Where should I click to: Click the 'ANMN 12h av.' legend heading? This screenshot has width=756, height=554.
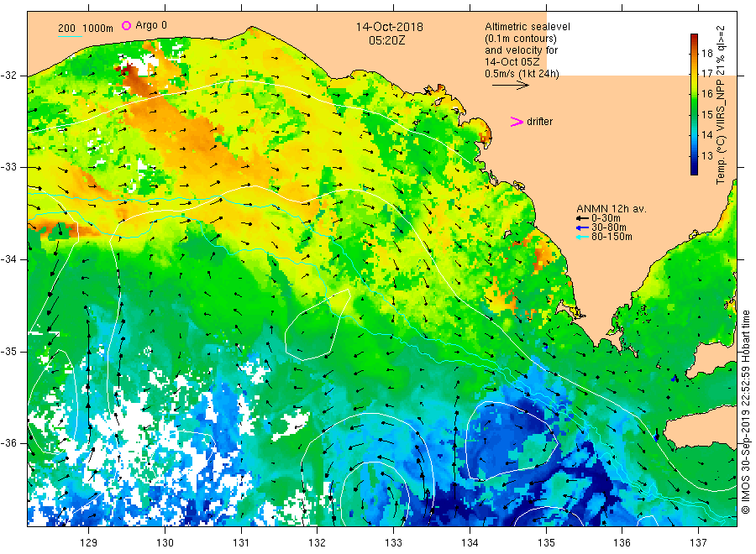(x=612, y=209)
